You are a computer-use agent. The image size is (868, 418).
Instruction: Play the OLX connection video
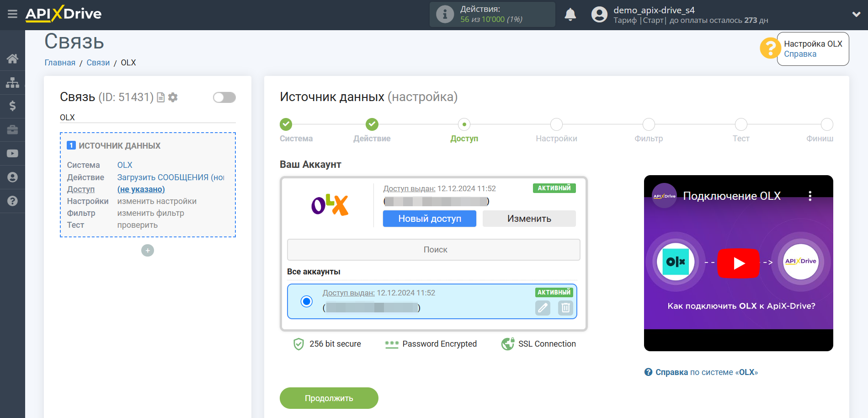tap(738, 263)
